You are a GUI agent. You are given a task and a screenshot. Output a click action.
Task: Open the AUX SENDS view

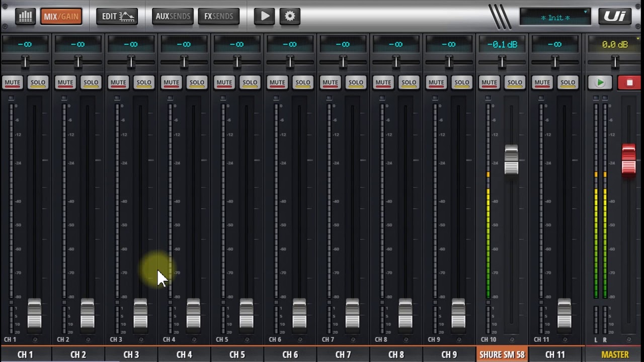(x=173, y=16)
